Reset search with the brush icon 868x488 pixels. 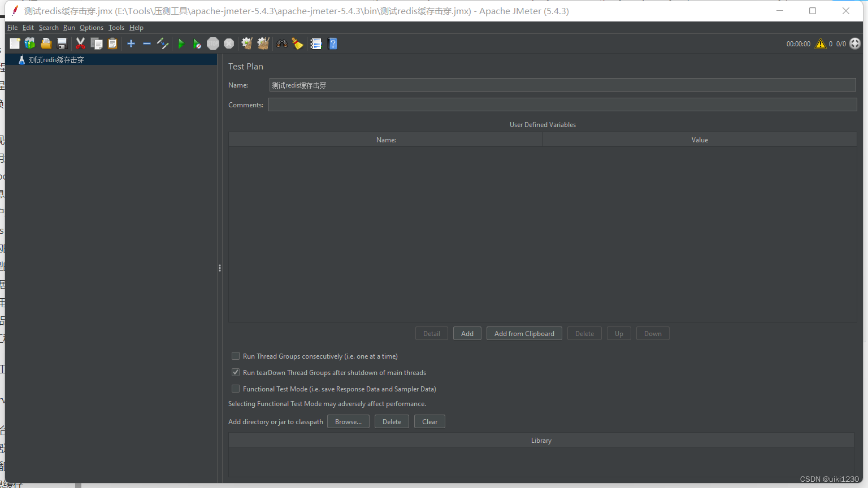click(x=297, y=43)
